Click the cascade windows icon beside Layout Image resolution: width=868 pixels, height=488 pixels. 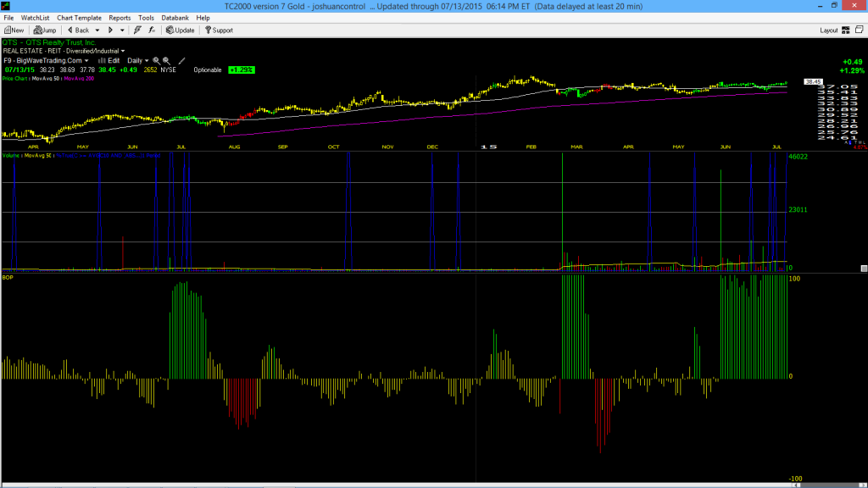click(x=860, y=30)
